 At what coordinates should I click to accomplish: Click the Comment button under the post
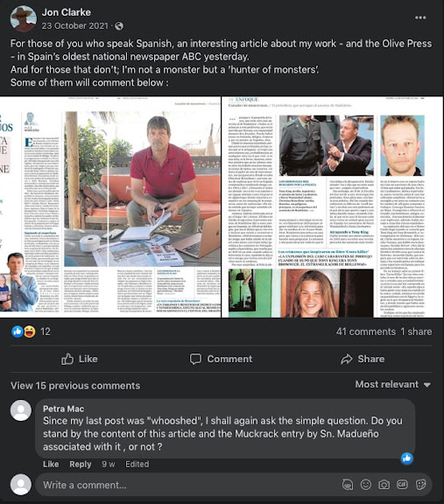click(x=221, y=359)
